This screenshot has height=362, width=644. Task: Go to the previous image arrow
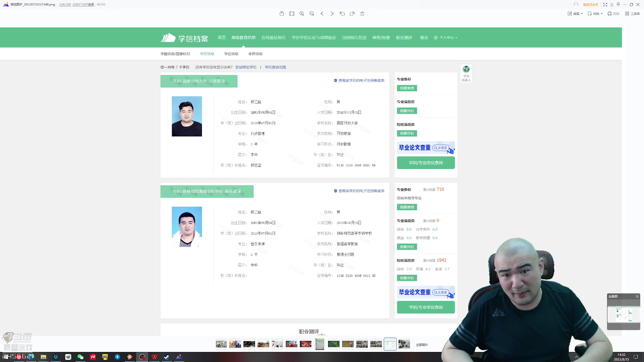tap(322, 14)
